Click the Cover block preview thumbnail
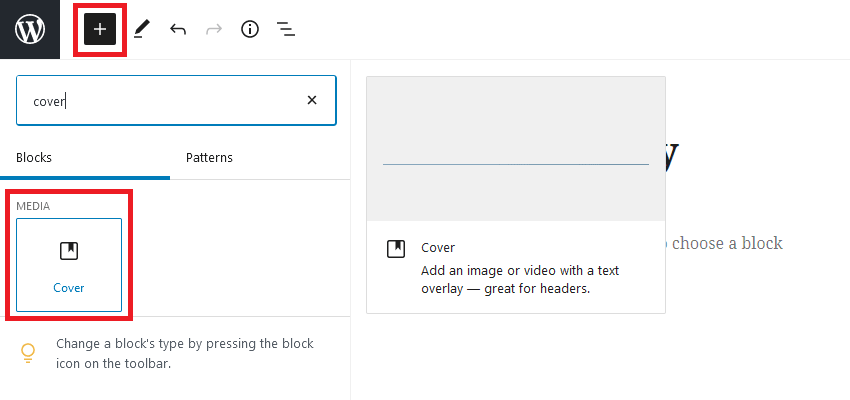Screen dimensions: 850x400 (x=516, y=149)
